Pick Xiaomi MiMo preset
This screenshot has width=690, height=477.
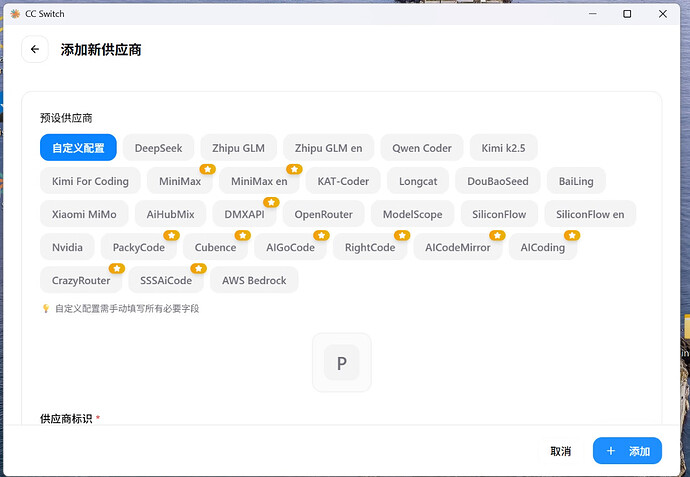[84, 214]
